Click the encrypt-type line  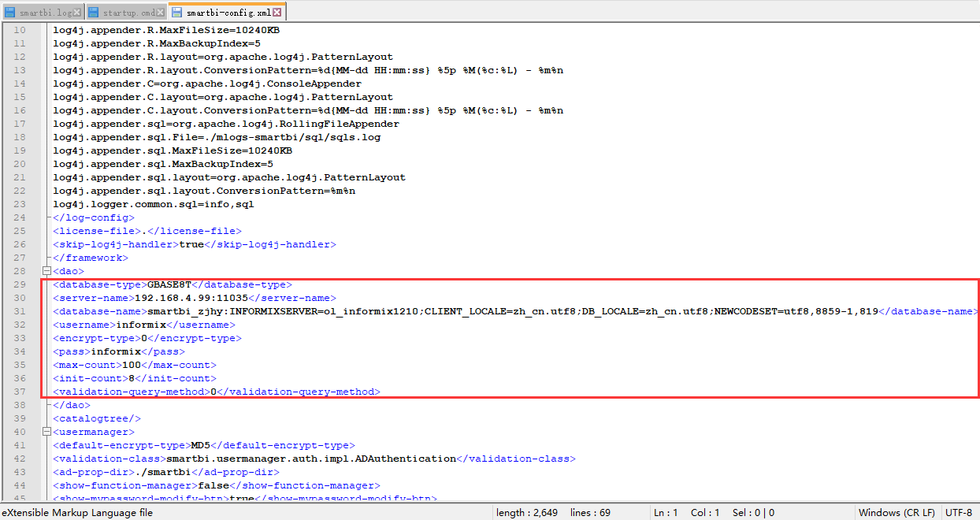click(x=147, y=338)
